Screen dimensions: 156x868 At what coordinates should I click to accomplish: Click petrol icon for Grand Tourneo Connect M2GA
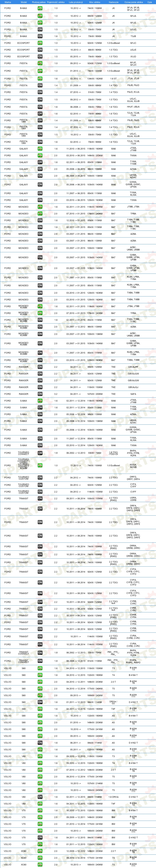[40, 465]
